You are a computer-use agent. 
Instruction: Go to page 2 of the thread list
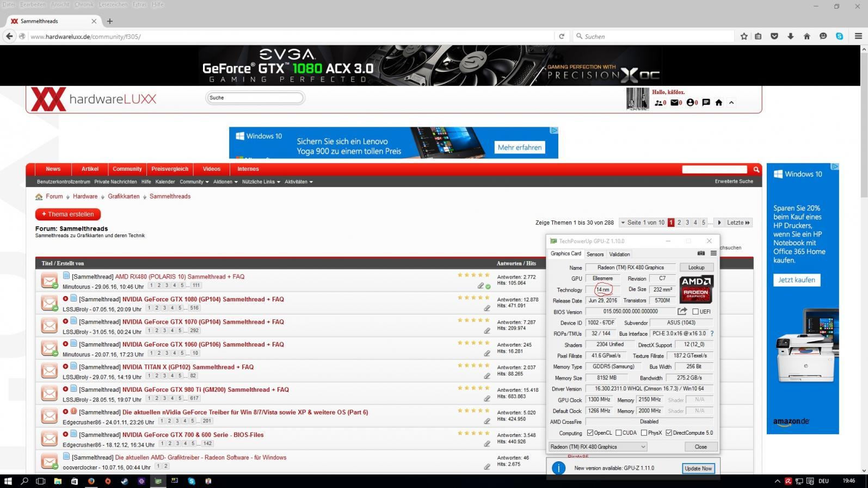point(679,223)
